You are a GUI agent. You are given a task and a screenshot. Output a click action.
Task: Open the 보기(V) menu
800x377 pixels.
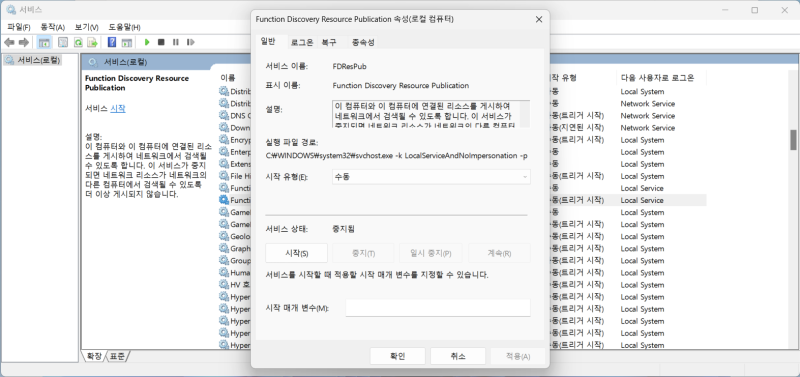[x=87, y=27]
